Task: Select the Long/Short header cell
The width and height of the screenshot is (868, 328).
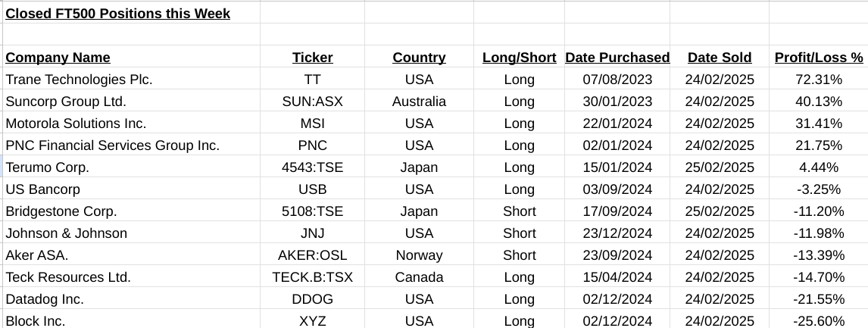Action: click(519, 58)
